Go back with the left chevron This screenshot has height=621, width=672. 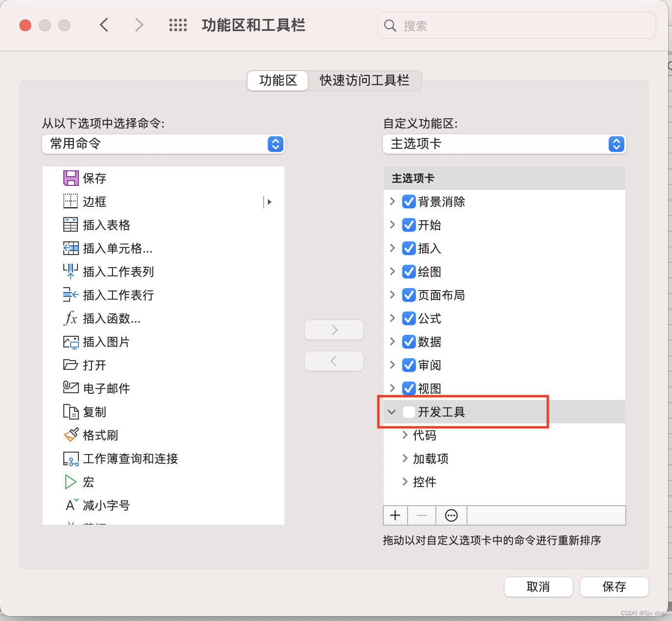104,25
